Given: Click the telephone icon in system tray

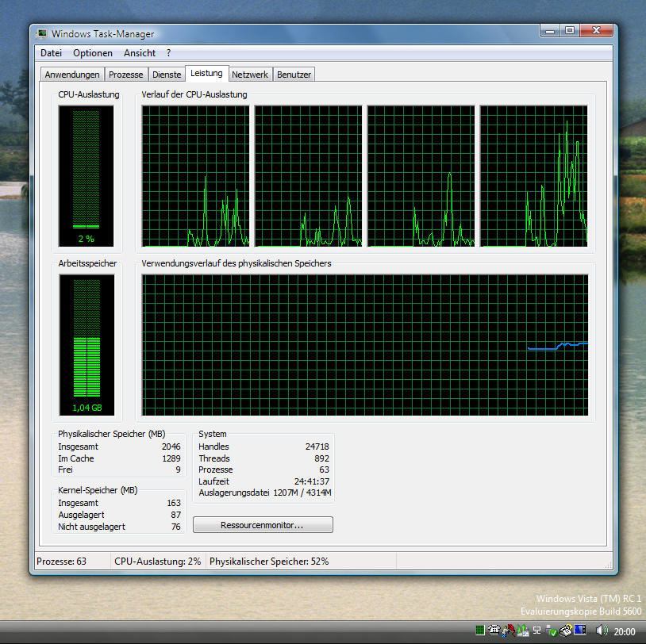Looking at the screenshot, I should [494, 630].
